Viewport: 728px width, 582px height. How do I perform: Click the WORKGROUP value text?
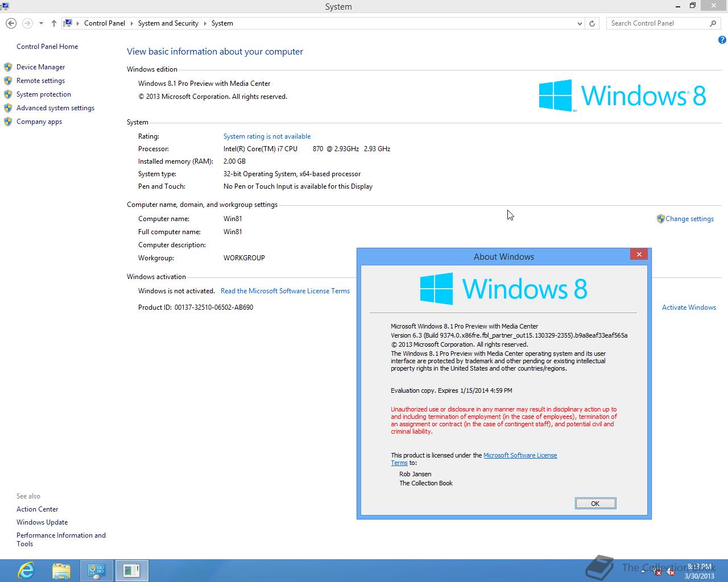coord(244,258)
